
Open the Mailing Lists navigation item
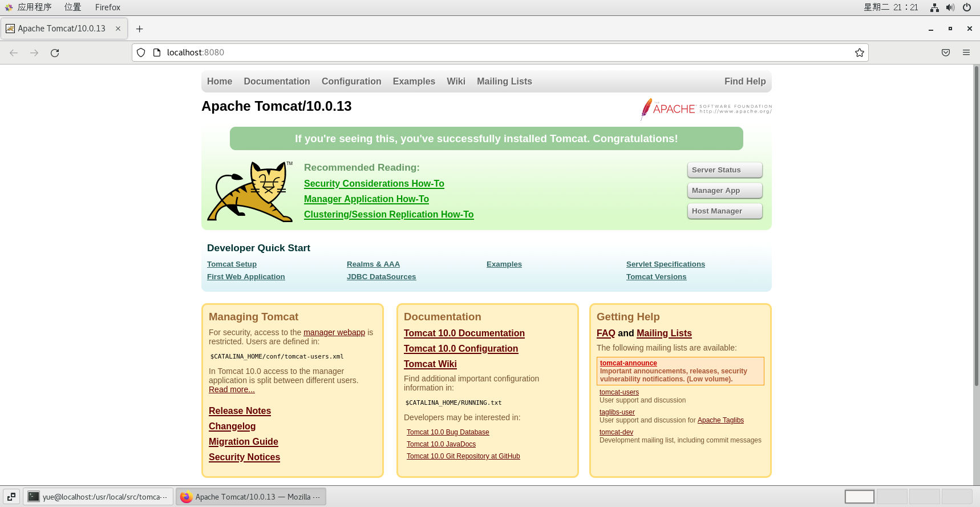pos(504,81)
